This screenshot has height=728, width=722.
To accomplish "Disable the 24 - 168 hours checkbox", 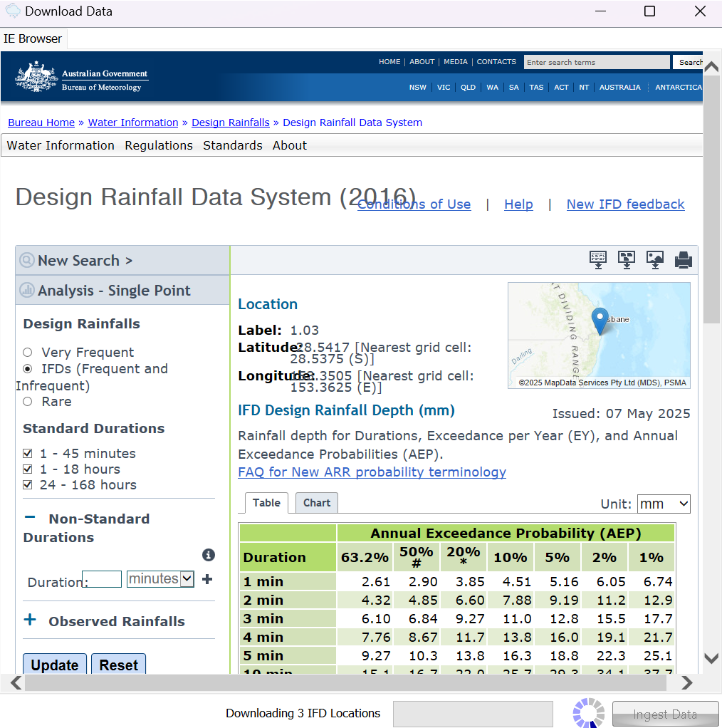I will click(27, 484).
